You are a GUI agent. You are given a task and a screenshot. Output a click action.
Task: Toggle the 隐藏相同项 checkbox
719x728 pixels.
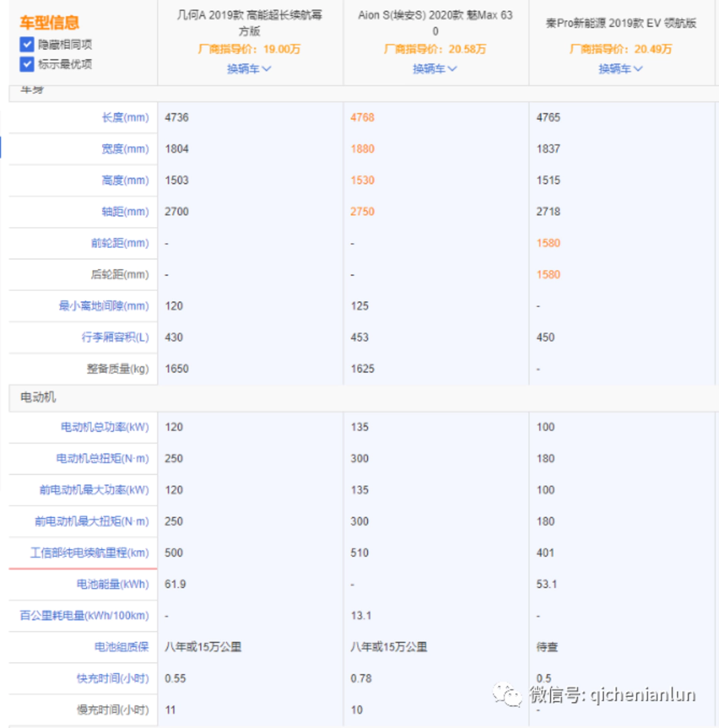(x=27, y=45)
